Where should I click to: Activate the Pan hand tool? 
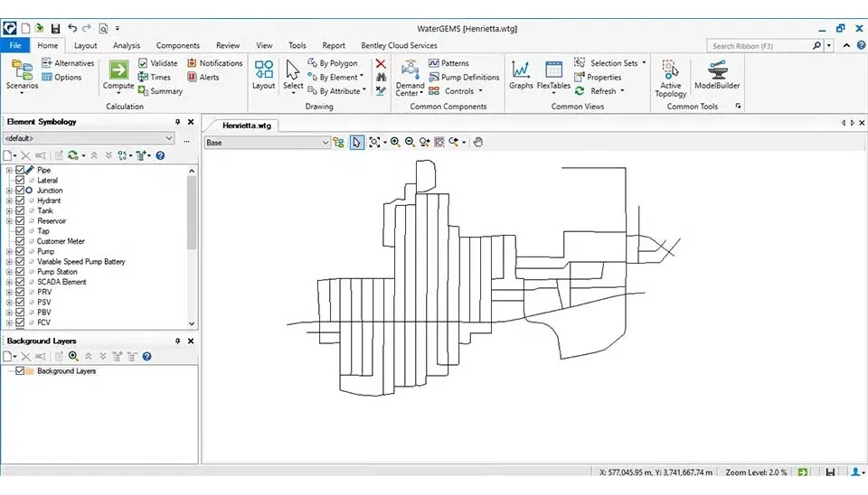tap(478, 142)
